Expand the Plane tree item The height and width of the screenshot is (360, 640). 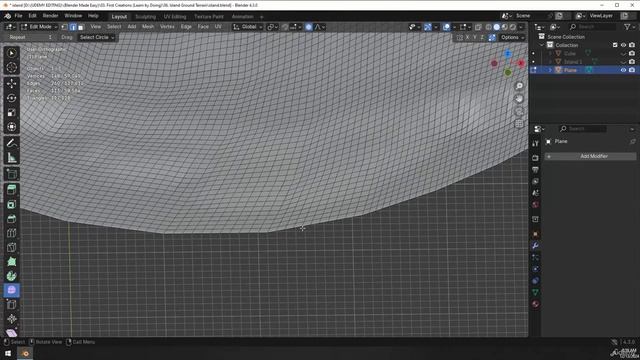coord(550,70)
